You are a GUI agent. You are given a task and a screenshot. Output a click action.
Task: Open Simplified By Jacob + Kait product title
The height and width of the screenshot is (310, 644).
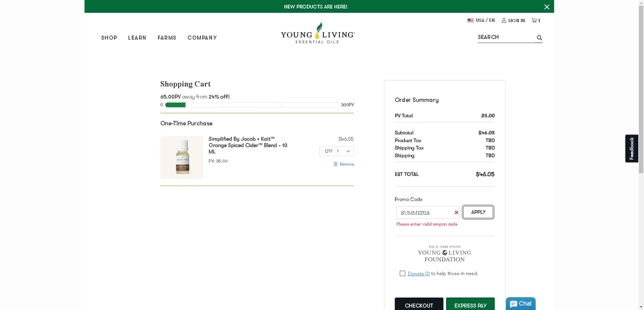[x=248, y=145]
